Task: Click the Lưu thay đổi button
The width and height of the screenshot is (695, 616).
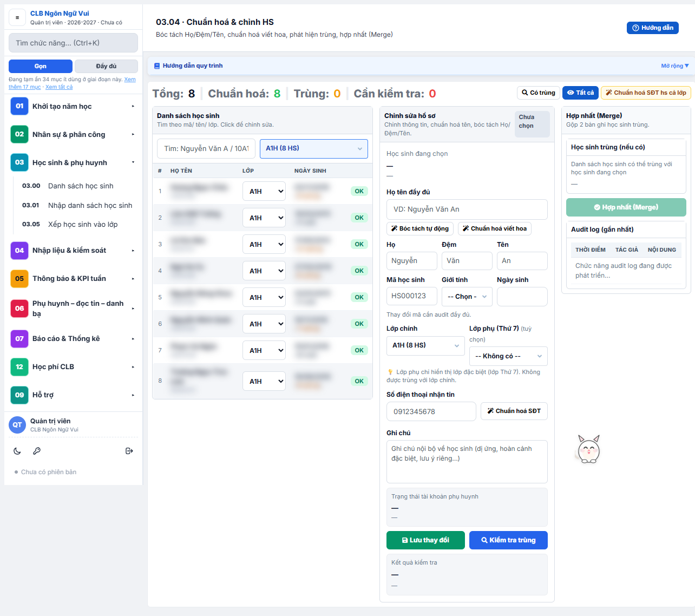Action: point(425,540)
